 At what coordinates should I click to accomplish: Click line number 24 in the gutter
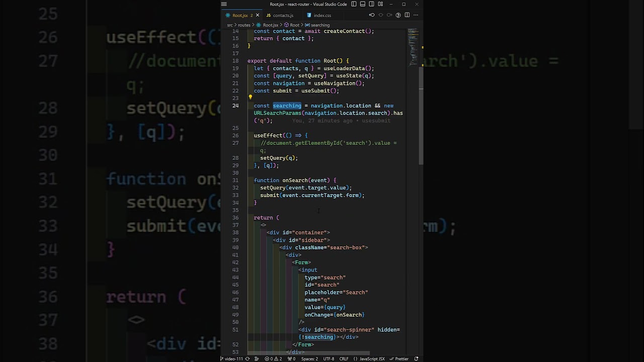coord(235,106)
